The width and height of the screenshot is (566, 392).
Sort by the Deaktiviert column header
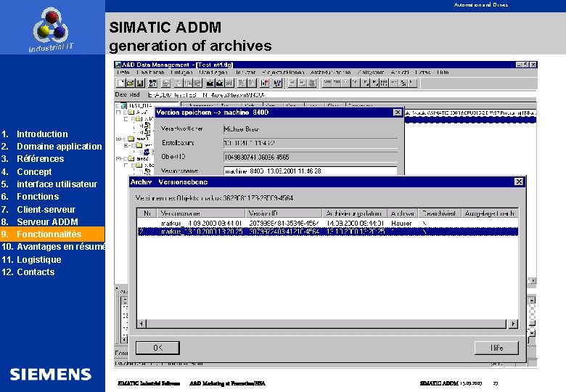click(440, 213)
